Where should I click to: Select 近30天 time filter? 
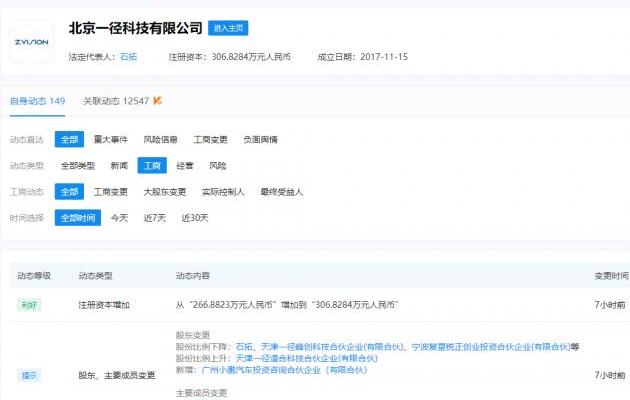tap(195, 218)
